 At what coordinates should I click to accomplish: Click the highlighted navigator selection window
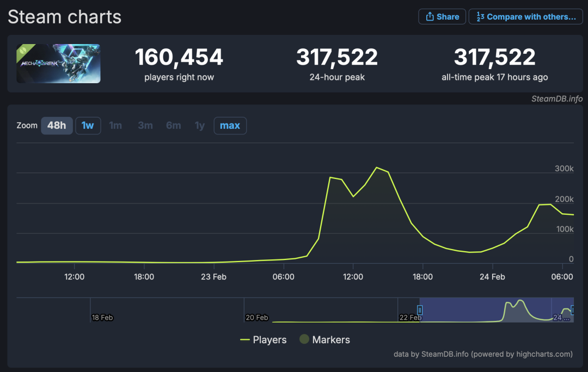(x=497, y=310)
